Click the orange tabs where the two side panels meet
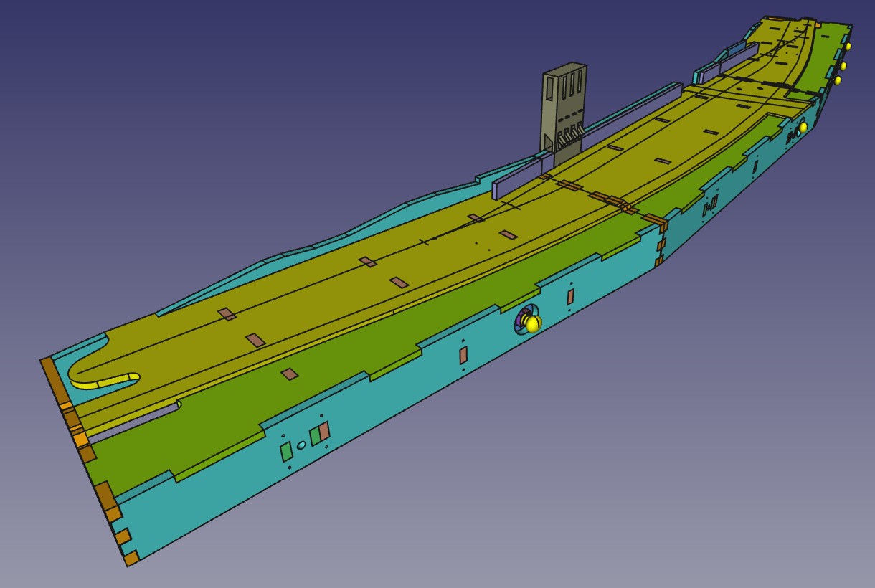Viewport: 875px width, 588px height. pyautogui.click(x=661, y=245)
